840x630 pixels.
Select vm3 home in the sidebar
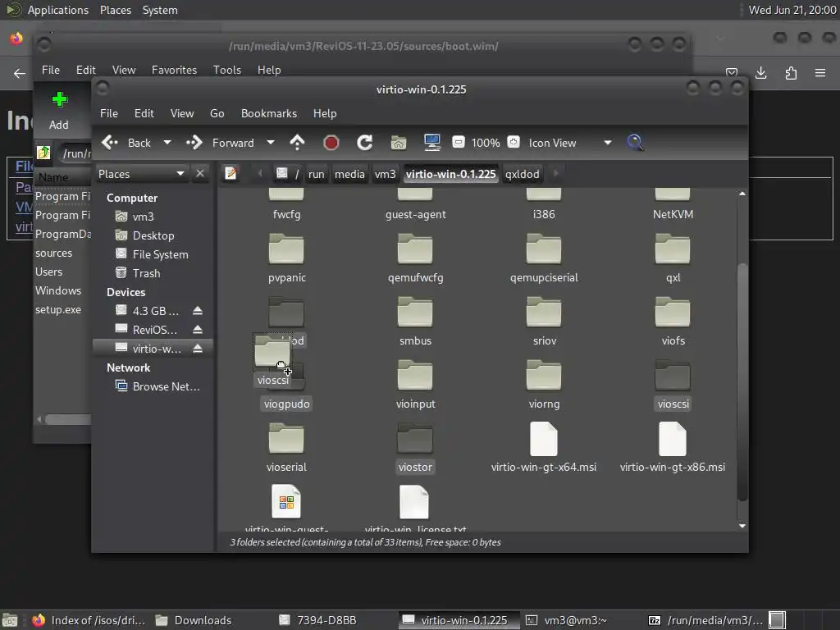(143, 217)
